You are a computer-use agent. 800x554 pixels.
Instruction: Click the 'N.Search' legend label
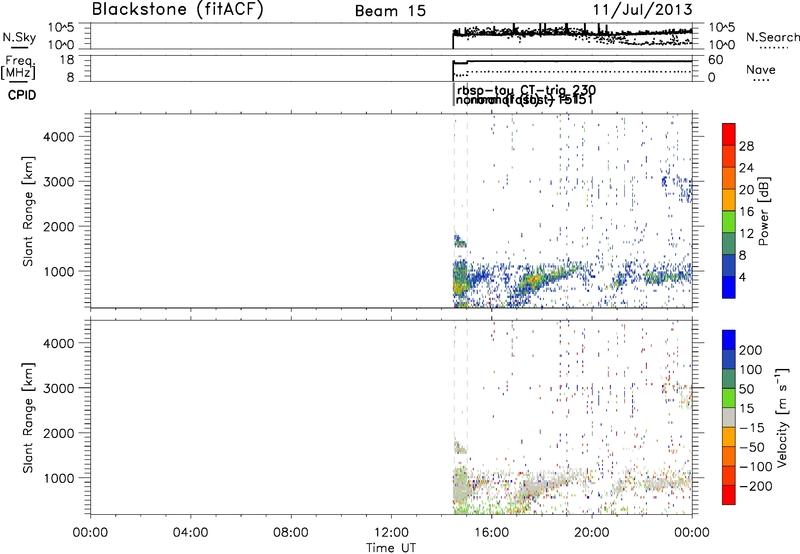[773, 37]
